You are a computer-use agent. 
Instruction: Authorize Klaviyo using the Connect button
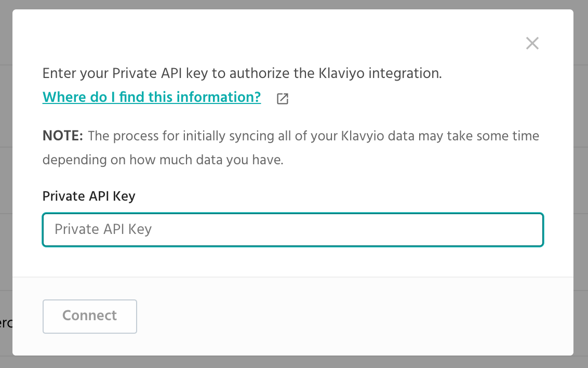pyautogui.click(x=90, y=316)
